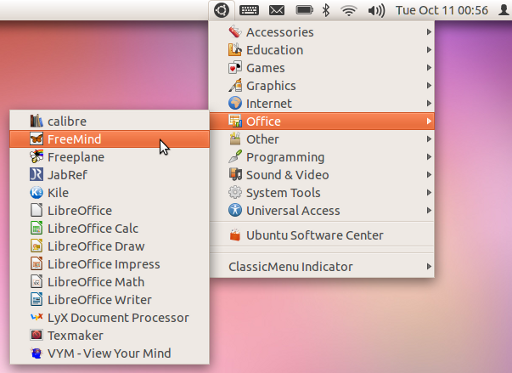Viewport: 512px width, 373px height.
Task: Click the VYM View Your Mind icon
Action: (x=36, y=353)
